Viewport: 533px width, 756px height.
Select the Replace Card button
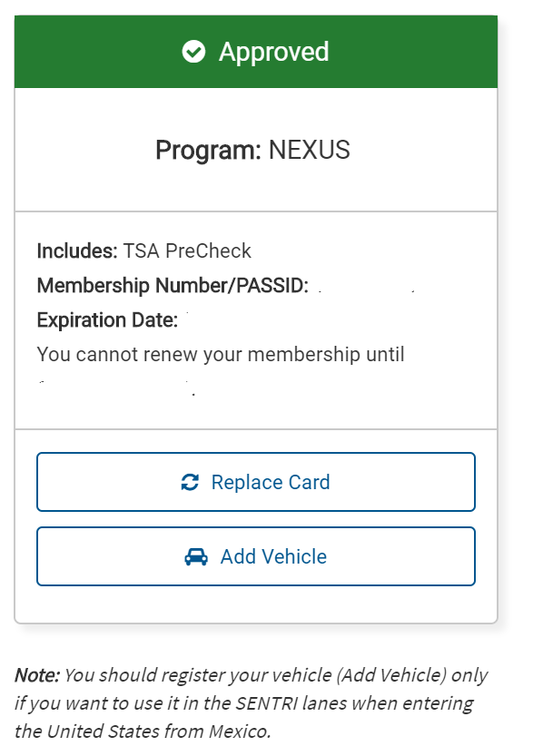256,482
